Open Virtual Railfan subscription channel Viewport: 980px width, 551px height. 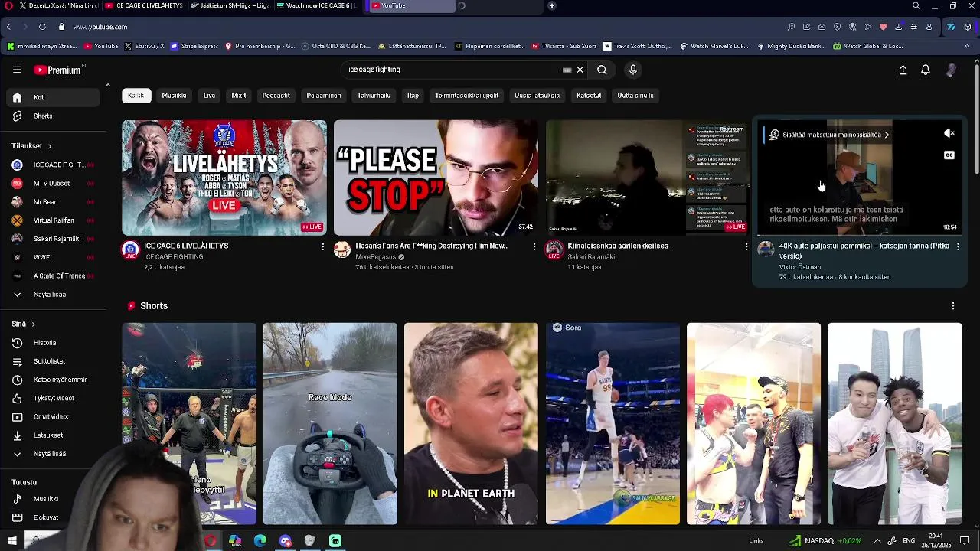(x=53, y=220)
